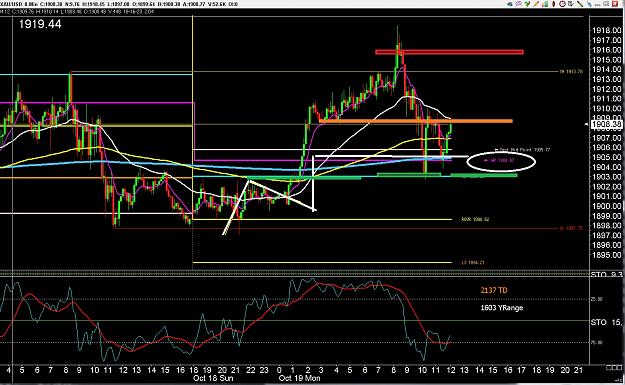Select the orange horizontal level bar
Screen dimensions: 625x385
[416, 121]
